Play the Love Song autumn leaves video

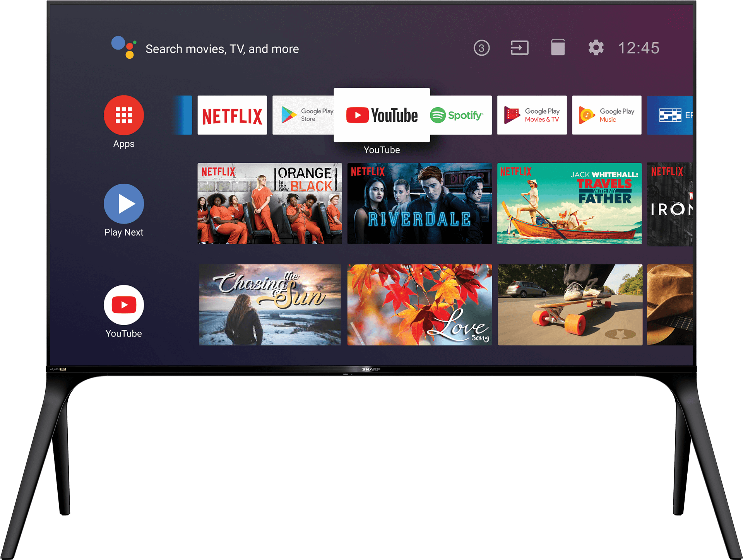click(419, 305)
